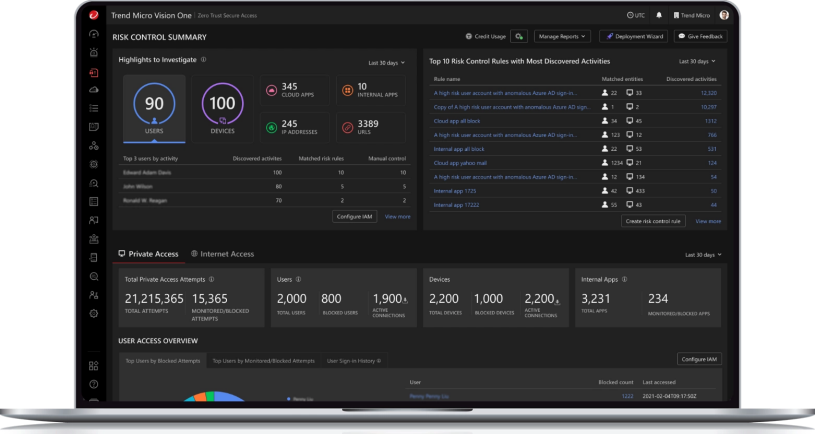Select the 100 Devices highlight card
Viewport: 816px width, 434px height.
tap(222, 108)
